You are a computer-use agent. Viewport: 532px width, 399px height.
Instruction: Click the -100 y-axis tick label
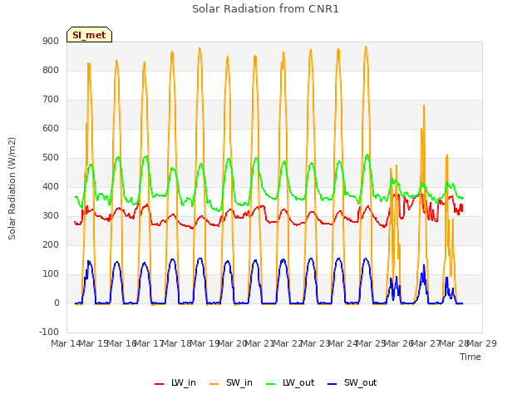point(49,332)
